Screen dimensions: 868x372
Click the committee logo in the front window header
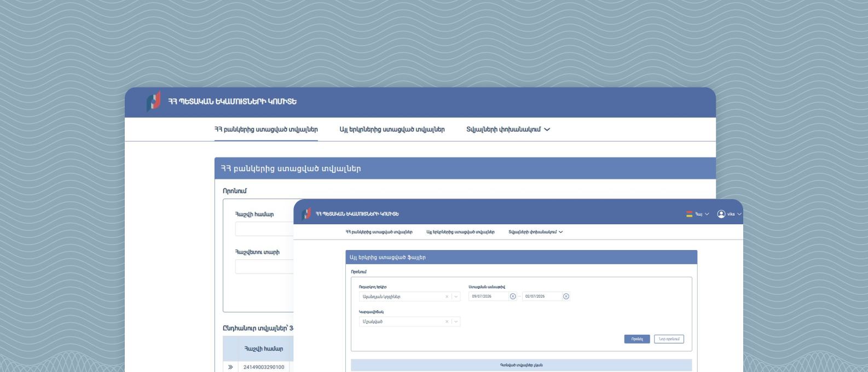[306, 213]
